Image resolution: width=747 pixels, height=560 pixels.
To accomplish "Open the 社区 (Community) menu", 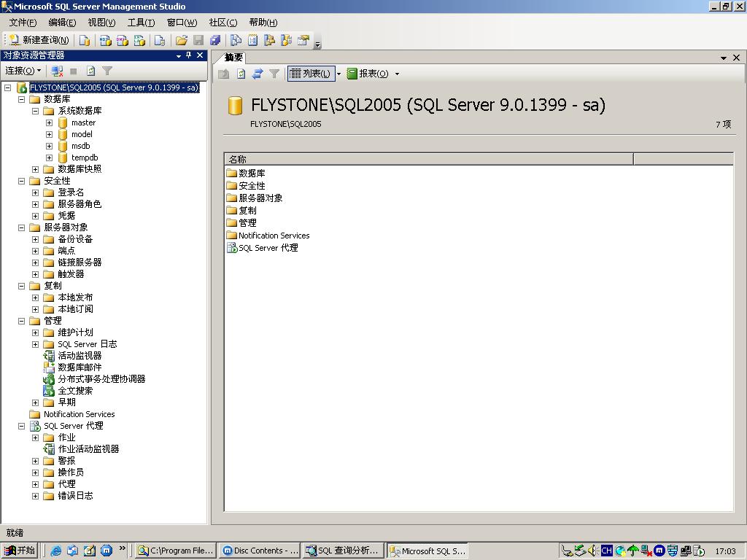I will tap(223, 23).
